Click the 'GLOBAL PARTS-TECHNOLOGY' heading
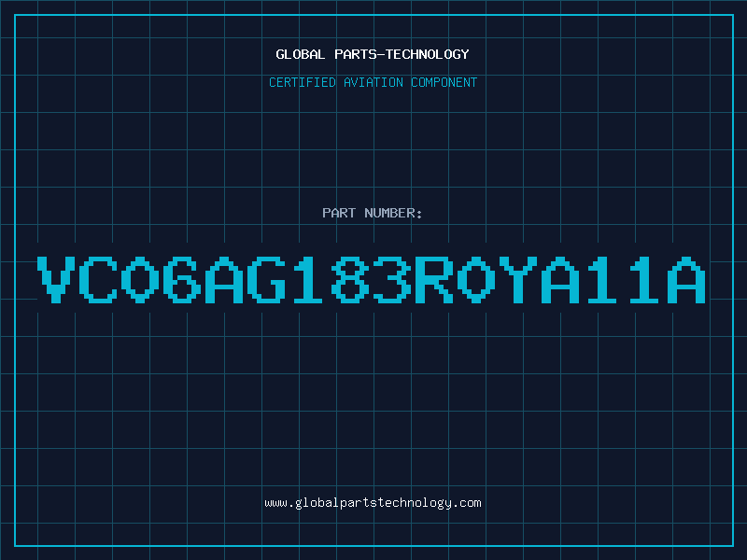Image resolution: width=747 pixels, height=560 pixels. pos(373,54)
